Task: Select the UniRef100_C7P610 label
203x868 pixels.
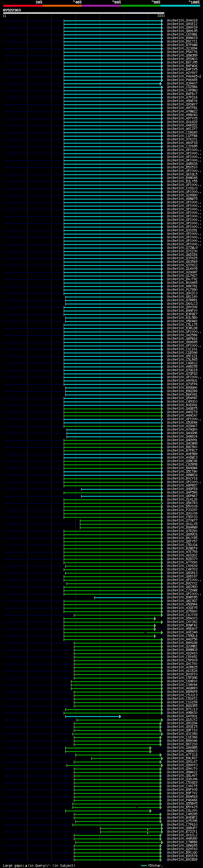Action: (182, 824)
